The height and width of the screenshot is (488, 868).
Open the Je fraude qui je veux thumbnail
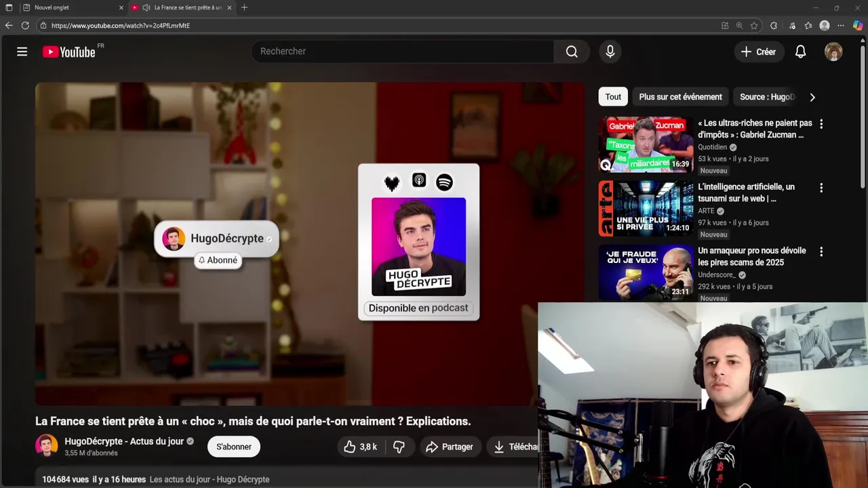tap(646, 272)
